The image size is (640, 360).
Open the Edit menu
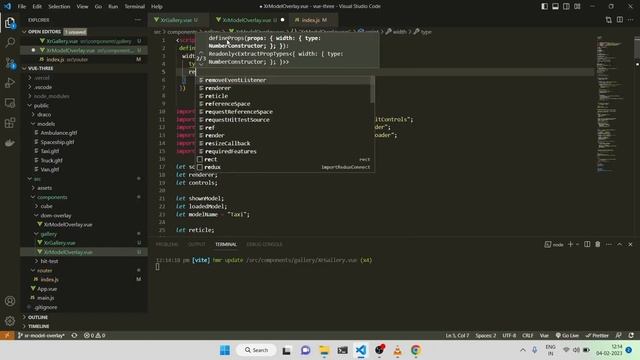tap(37, 6)
